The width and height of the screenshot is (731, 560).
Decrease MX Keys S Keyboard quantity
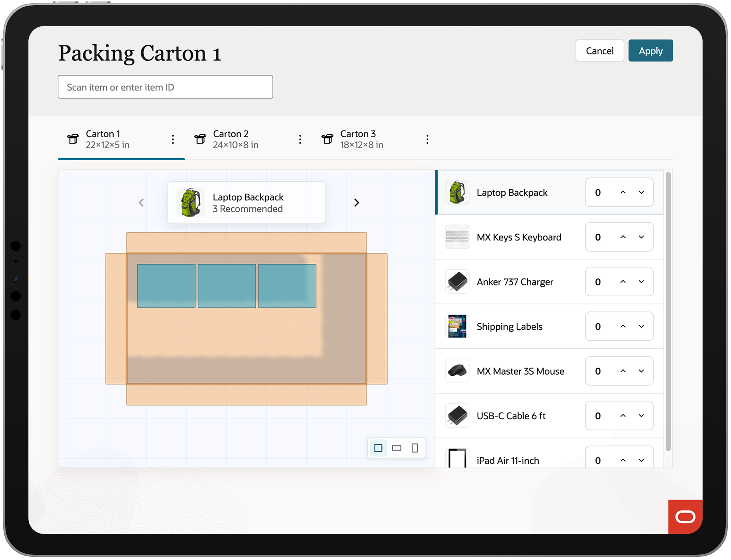click(641, 237)
